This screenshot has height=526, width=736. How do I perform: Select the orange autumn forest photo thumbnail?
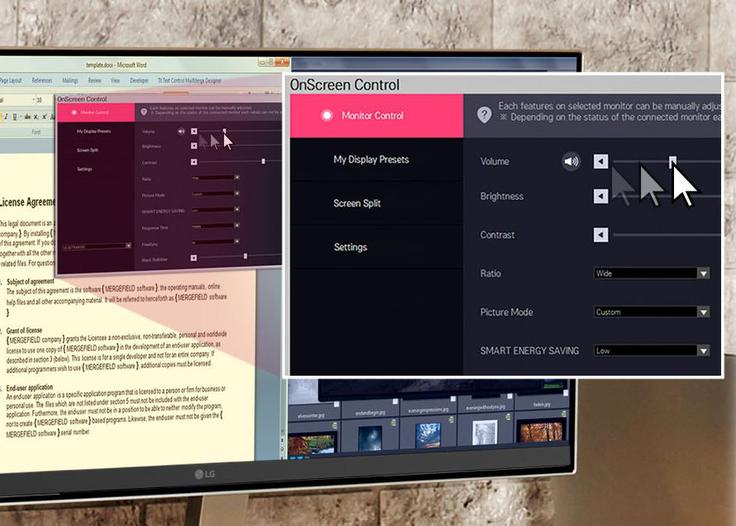coord(540,431)
